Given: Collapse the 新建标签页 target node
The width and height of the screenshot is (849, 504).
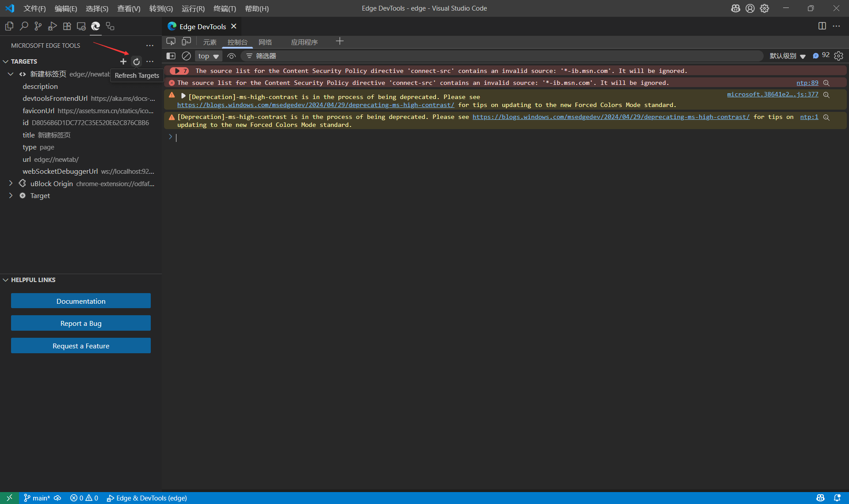Looking at the screenshot, I should coord(11,74).
